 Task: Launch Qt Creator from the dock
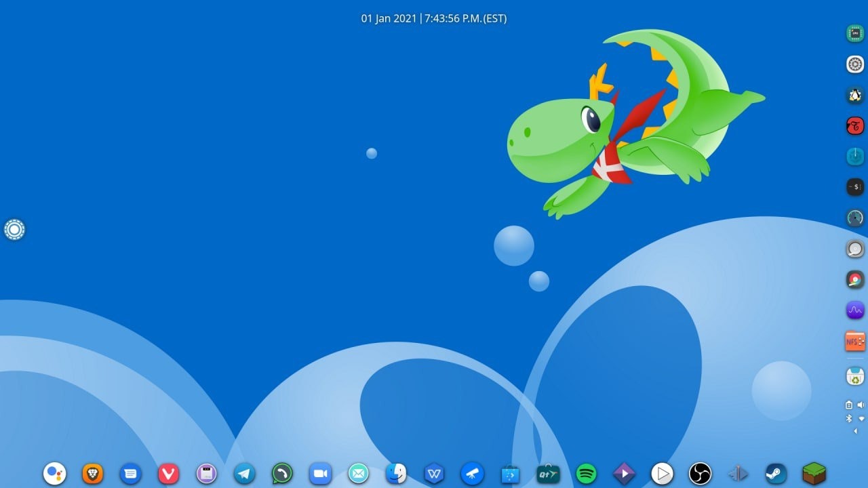pos(548,473)
